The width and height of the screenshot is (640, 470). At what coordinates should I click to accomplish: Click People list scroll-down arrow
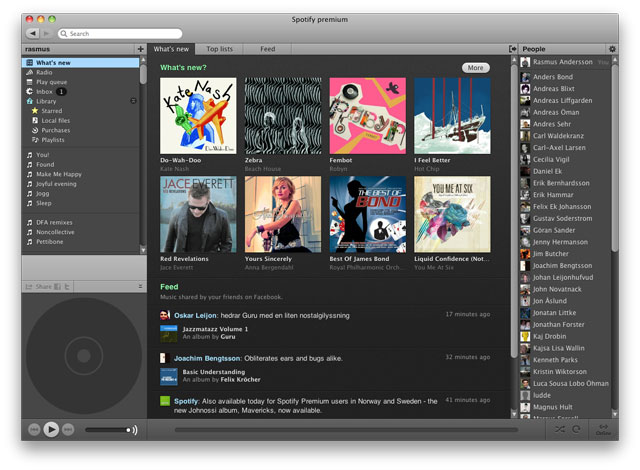[615, 414]
